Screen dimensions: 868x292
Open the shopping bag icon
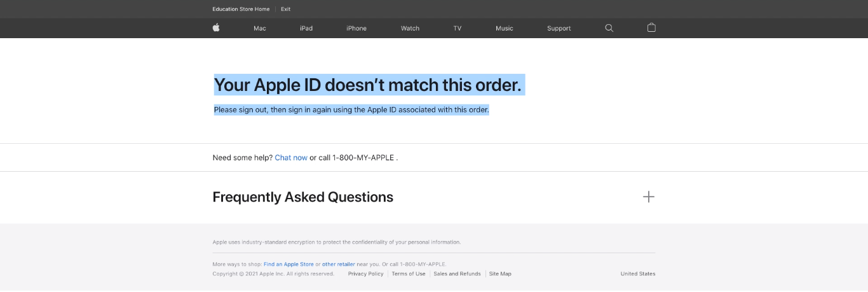(x=651, y=28)
